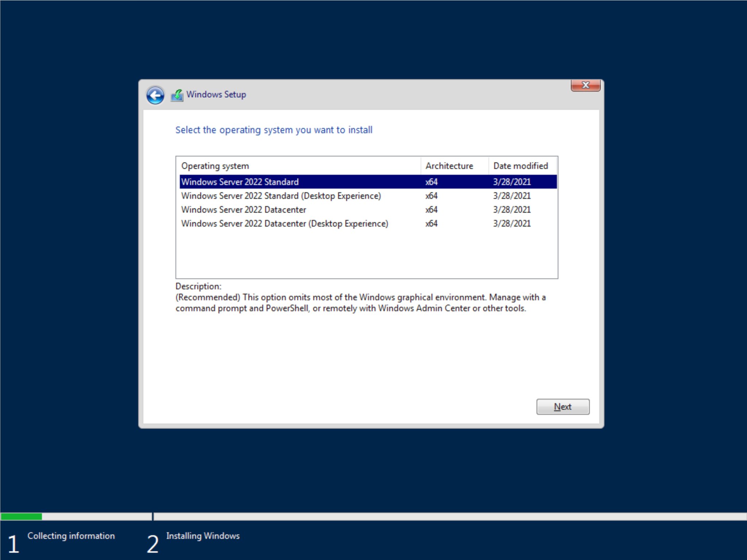Click the Windows Setup title text

(216, 94)
